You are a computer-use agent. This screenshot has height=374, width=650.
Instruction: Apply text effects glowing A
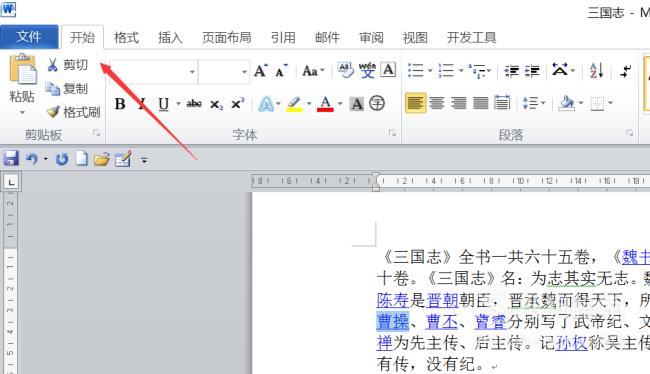pyautogui.click(x=266, y=104)
